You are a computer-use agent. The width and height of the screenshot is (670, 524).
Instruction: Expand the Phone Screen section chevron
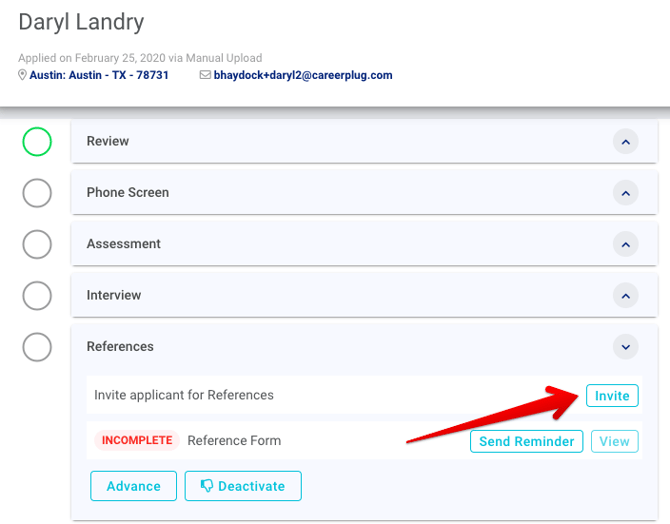tap(625, 193)
